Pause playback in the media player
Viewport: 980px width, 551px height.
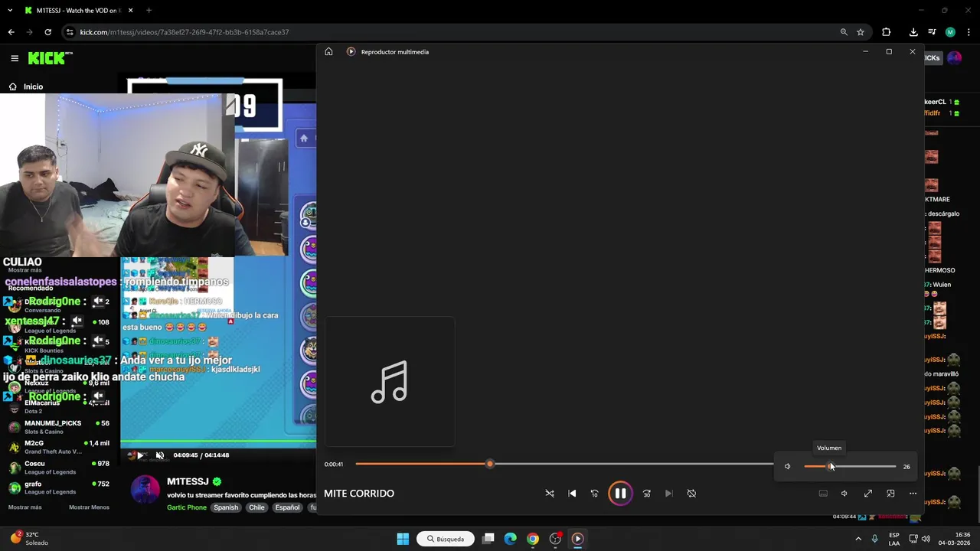tap(620, 494)
